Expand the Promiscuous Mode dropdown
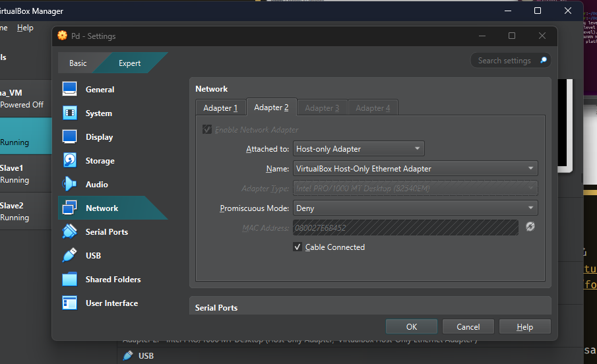 click(x=415, y=208)
